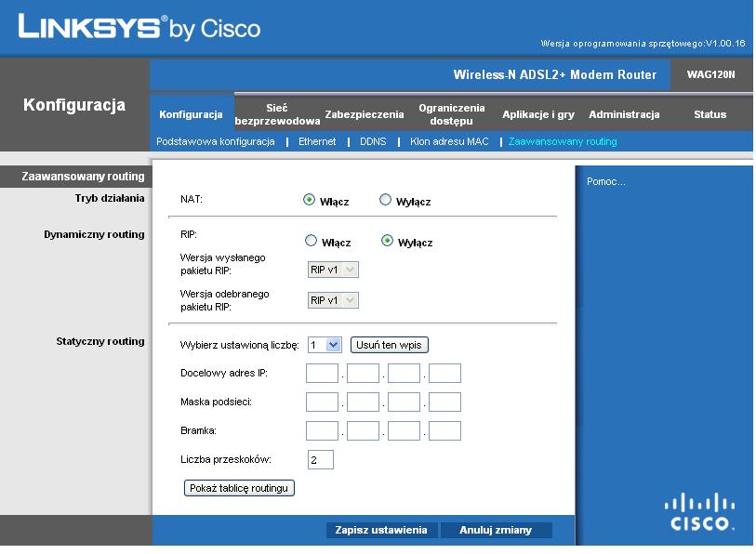Open the received RIP packet version dropdown

[333, 300]
